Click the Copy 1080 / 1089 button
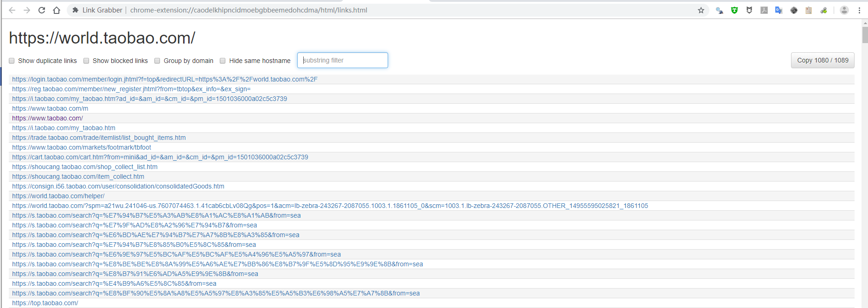The width and height of the screenshot is (868, 308). [x=823, y=60]
